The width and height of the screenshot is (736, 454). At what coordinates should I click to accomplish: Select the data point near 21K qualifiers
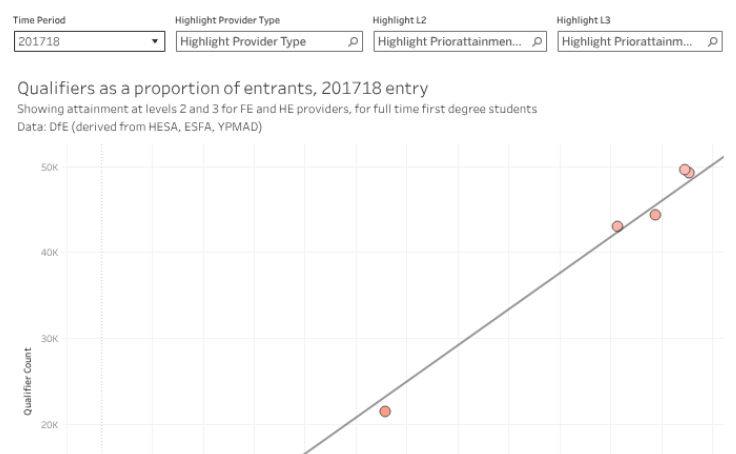click(385, 411)
